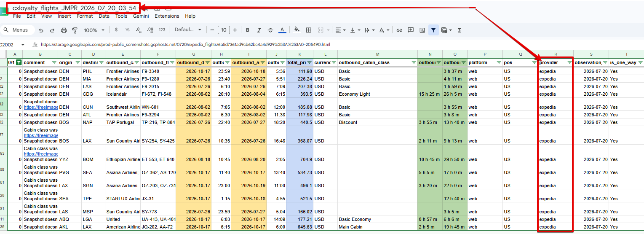
Task: Select the Paint format tool
Action: [x=75, y=30]
